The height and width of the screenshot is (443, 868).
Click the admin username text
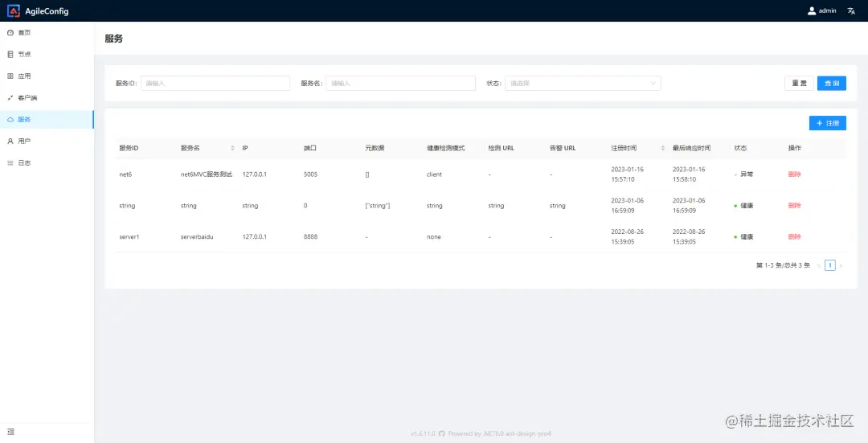coord(828,10)
